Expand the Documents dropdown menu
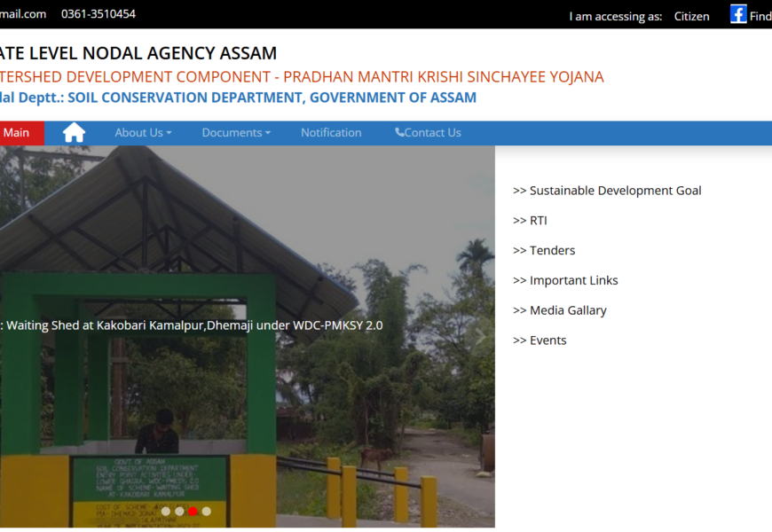The width and height of the screenshot is (772, 532). 236,133
